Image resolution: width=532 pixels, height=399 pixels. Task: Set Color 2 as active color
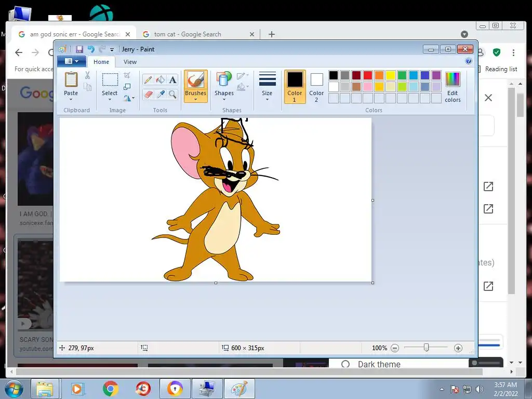(316, 86)
